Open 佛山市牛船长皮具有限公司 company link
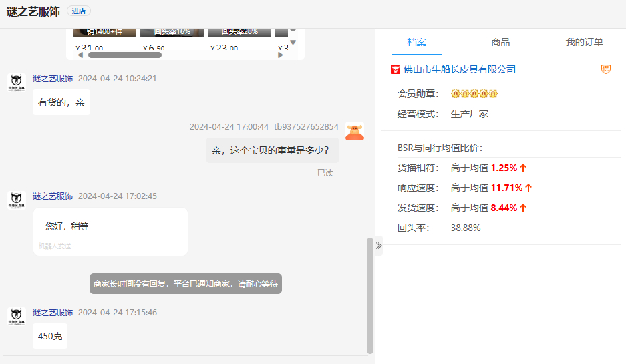 459,69
